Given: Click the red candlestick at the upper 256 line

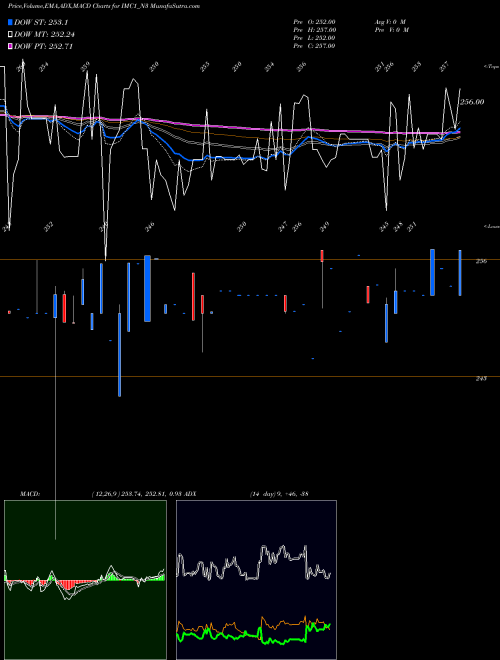Looking at the screenshot, I should tap(322, 256).
